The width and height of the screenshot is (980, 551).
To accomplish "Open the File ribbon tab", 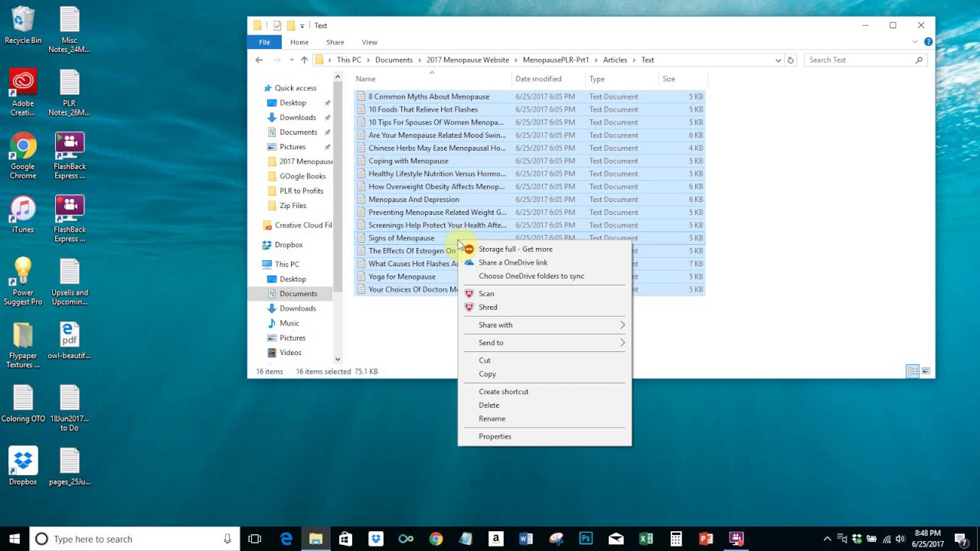I will coord(264,42).
